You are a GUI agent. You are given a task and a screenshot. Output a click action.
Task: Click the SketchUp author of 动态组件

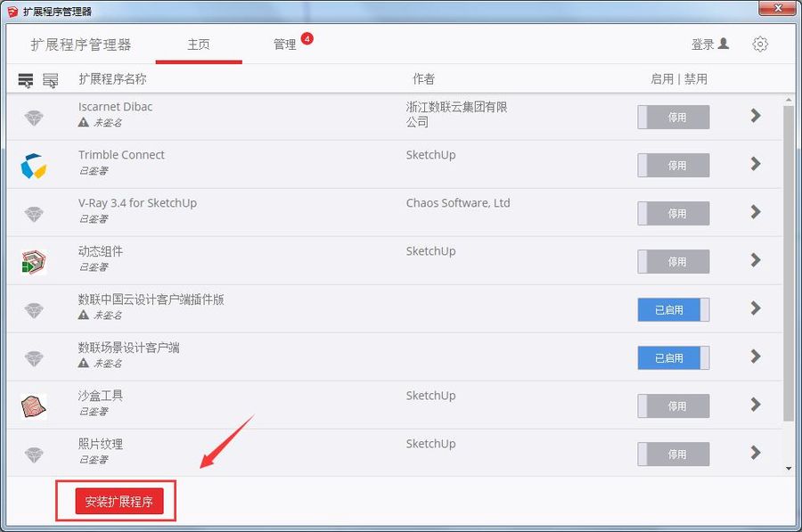click(x=430, y=251)
